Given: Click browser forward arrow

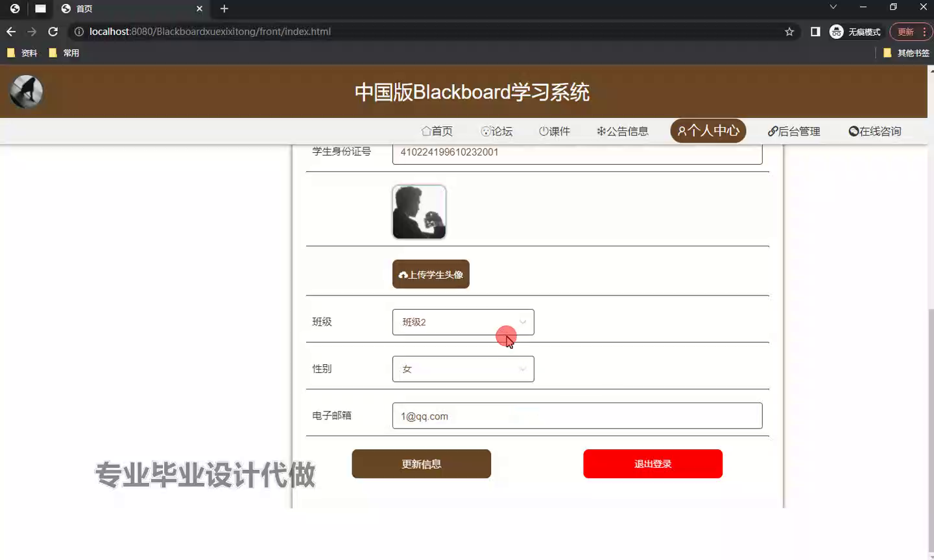Looking at the screenshot, I should (32, 31).
